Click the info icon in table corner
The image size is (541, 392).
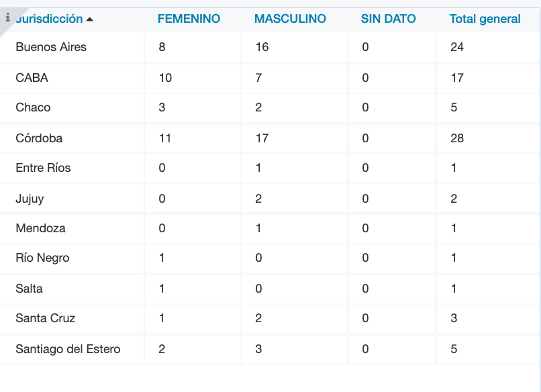pos(7,17)
